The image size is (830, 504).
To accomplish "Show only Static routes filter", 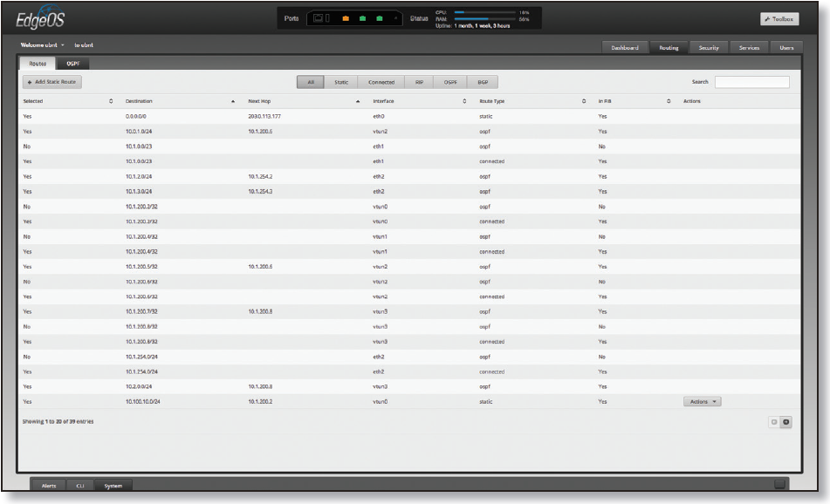I will pyautogui.click(x=341, y=82).
